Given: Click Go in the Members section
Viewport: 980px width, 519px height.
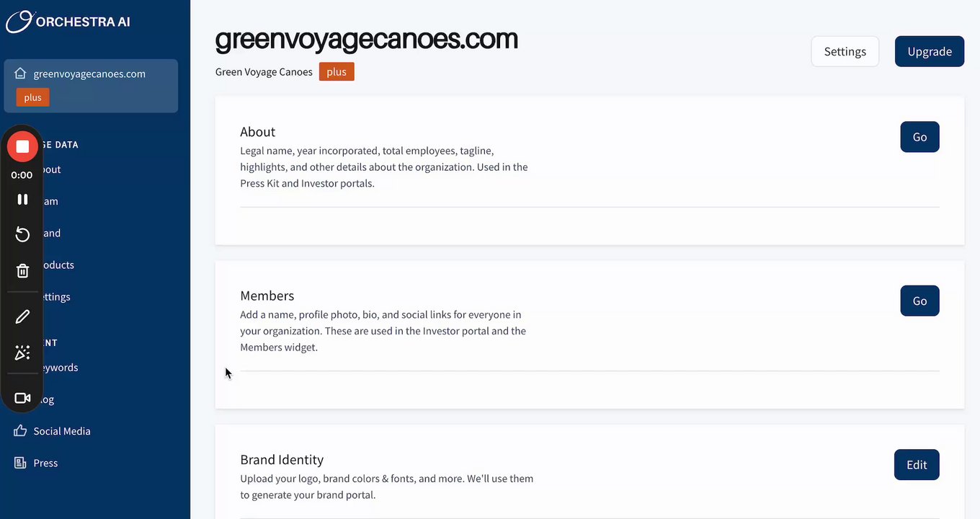Looking at the screenshot, I should point(919,301).
